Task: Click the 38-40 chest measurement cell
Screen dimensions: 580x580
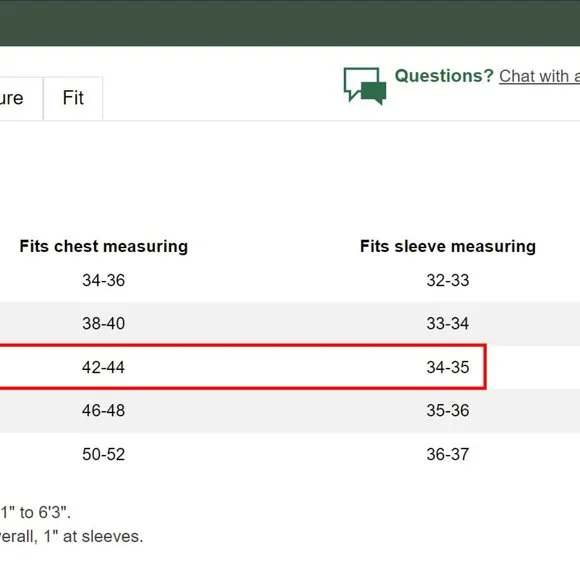Action: pos(104,324)
